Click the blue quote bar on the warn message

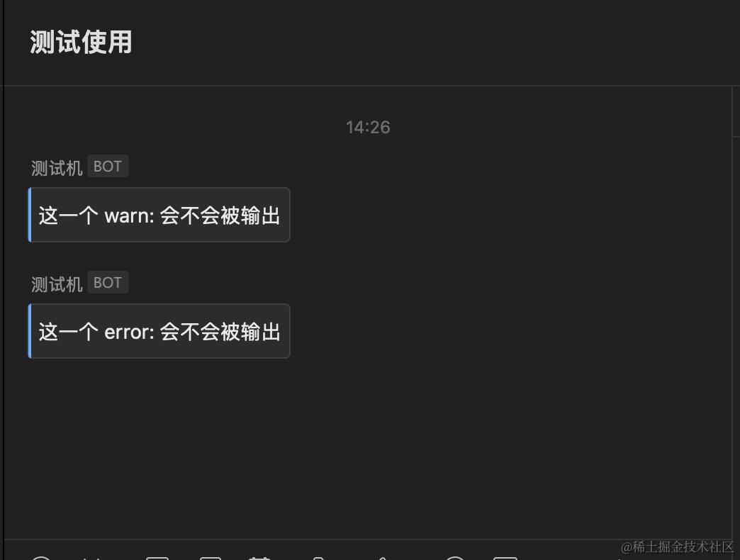click(x=30, y=215)
